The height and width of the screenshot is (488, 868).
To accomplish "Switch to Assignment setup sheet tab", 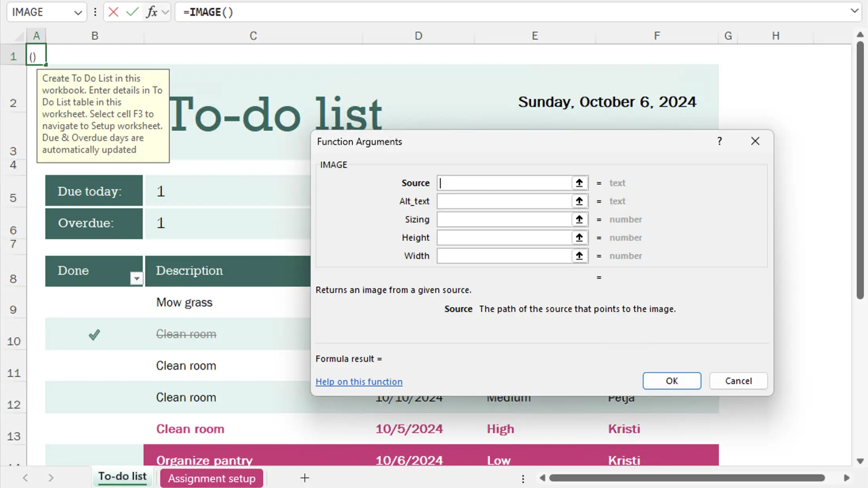I will pos(212,478).
